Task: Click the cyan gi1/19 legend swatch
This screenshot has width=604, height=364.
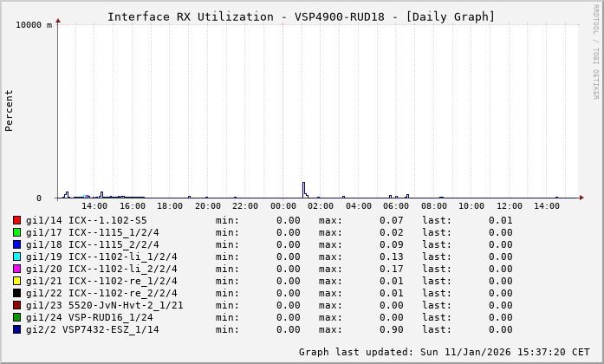Action: coord(16,257)
